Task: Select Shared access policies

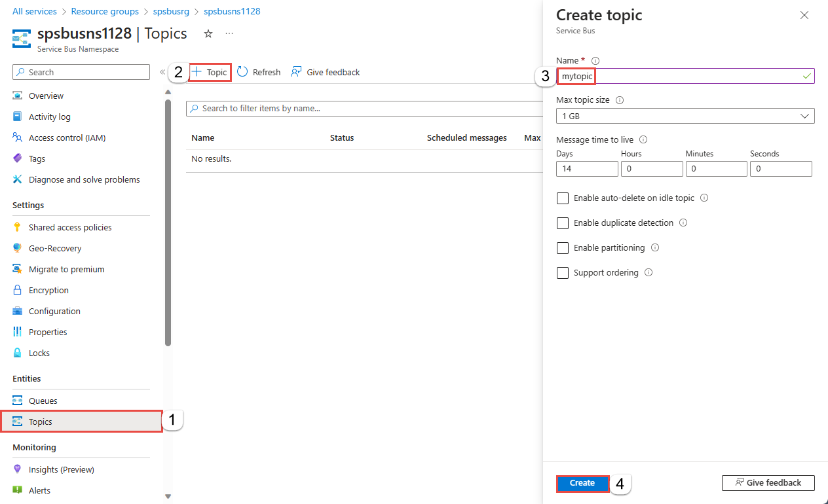Action: pos(70,227)
